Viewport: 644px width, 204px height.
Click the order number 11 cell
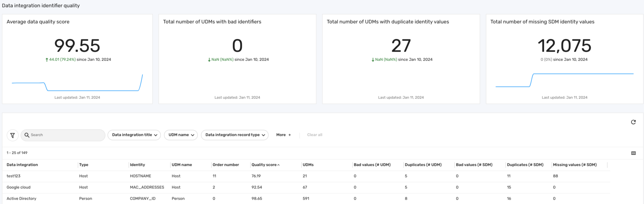214,176
